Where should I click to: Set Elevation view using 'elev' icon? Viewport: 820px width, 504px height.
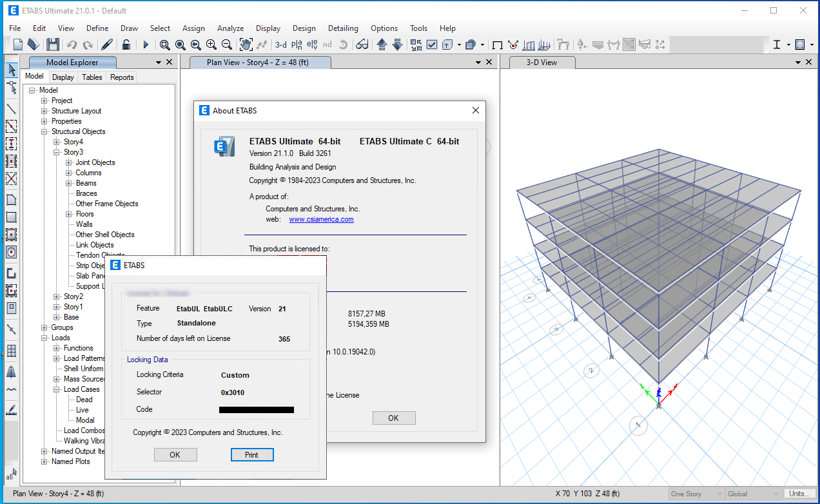tap(312, 44)
